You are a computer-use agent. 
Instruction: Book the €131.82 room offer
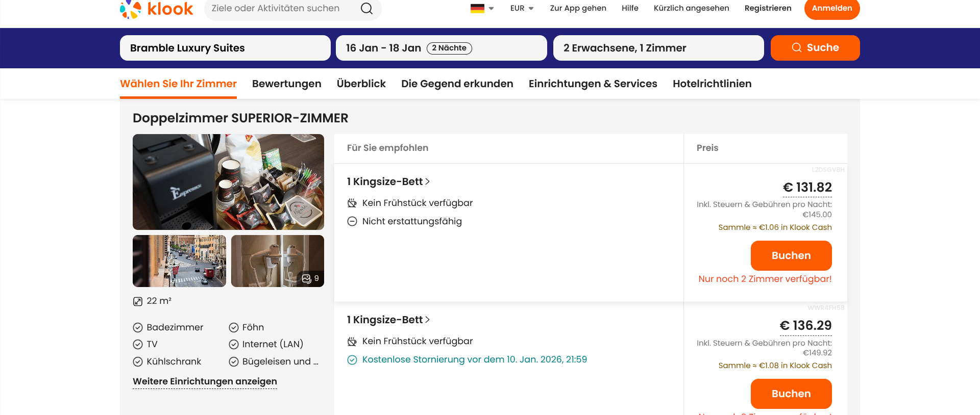pos(791,255)
